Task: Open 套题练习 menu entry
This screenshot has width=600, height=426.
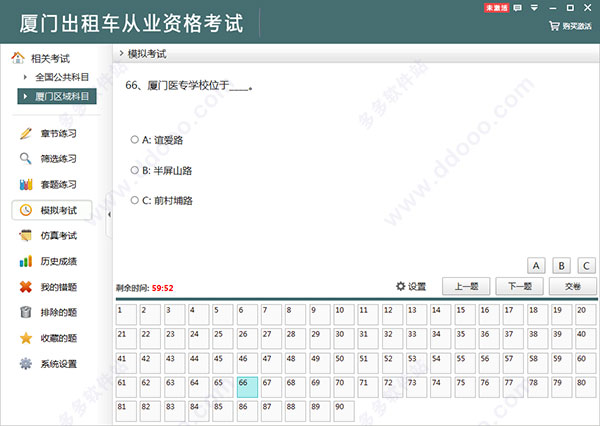Action: (59, 184)
